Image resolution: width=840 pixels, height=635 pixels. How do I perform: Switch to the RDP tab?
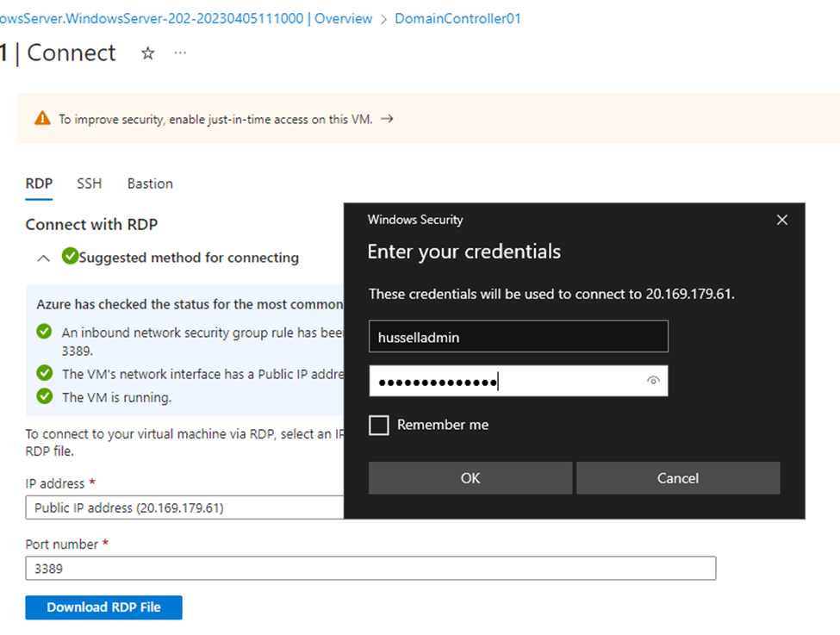coord(39,184)
